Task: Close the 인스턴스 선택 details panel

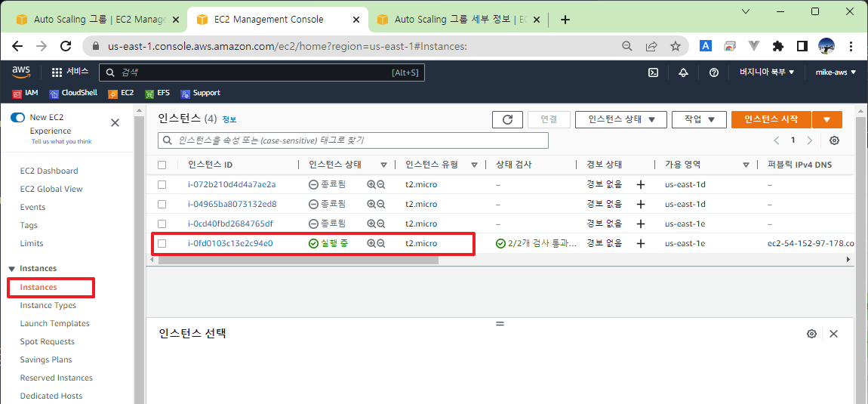Action: coord(834,334)
